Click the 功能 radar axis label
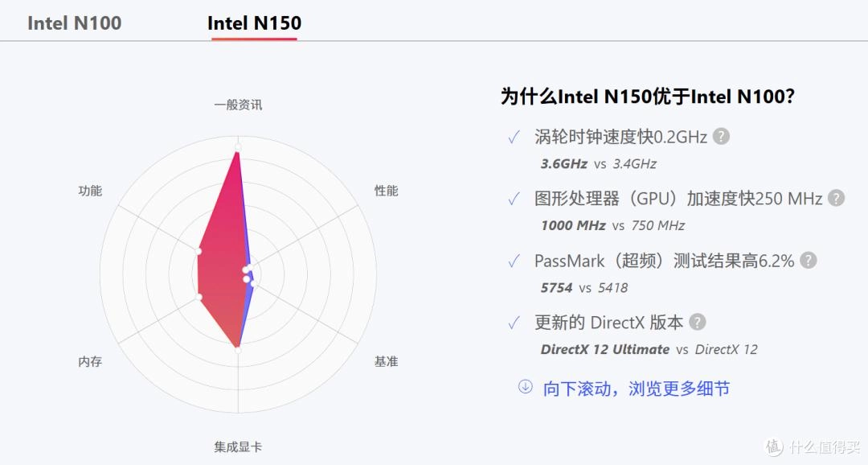This screenshot has height=465, width=868. pyautogui.click(x=90, y=191)
